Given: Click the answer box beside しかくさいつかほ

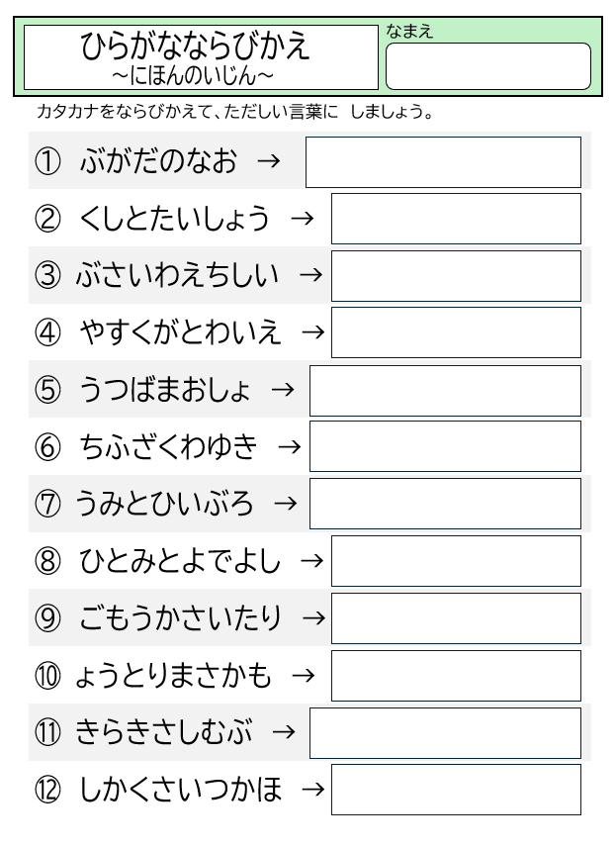Looking at the screenshot, I should [x=456, y=790].
